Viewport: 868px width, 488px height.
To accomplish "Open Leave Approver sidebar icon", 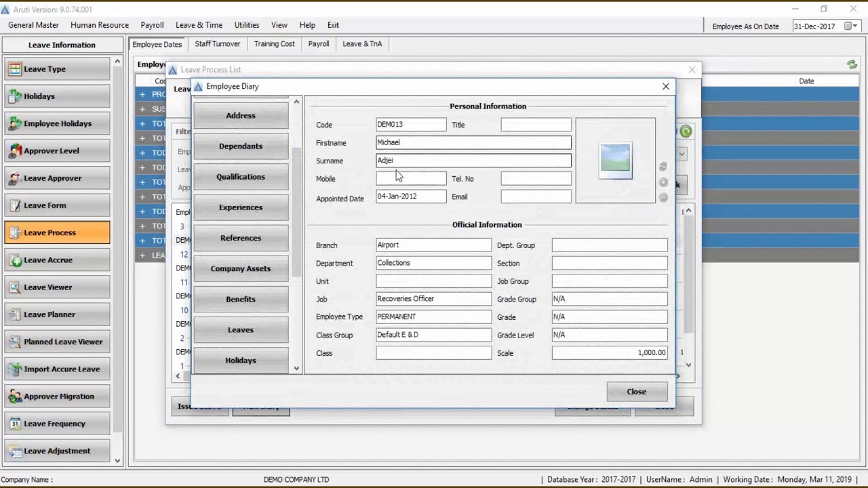I will pos(15,178).
